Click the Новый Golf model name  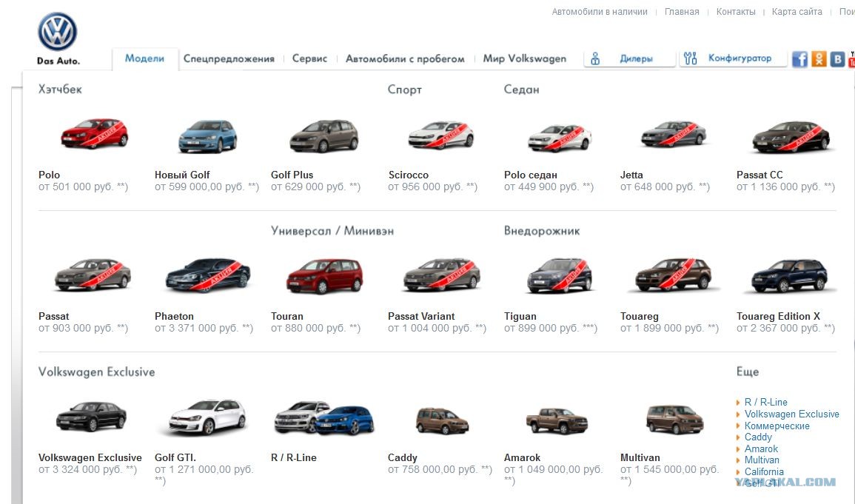[182, 175]
